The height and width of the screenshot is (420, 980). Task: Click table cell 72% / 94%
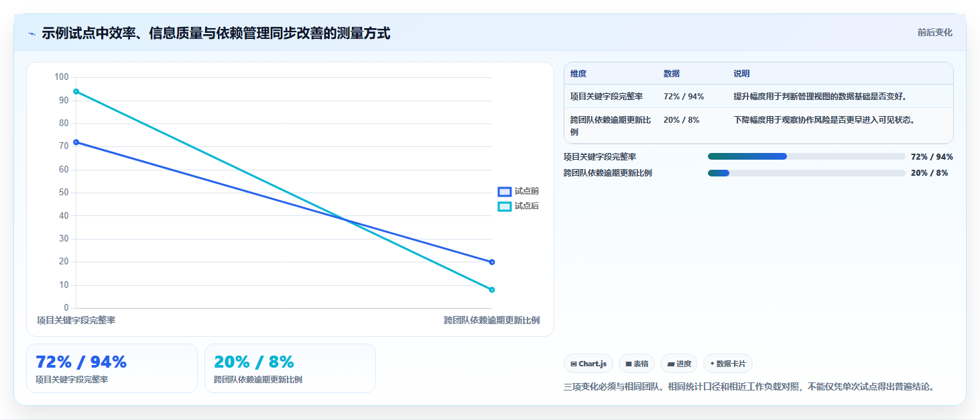(684, 97)
